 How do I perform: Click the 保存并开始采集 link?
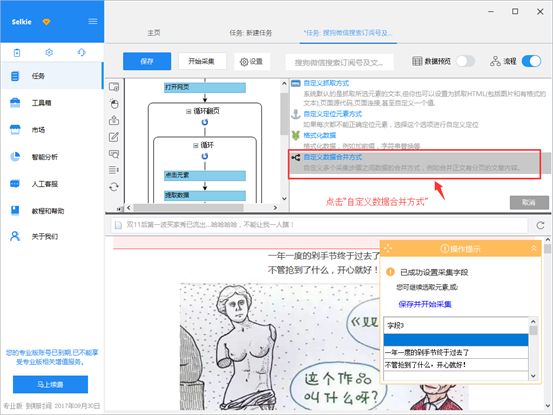[x=425, y=304]
